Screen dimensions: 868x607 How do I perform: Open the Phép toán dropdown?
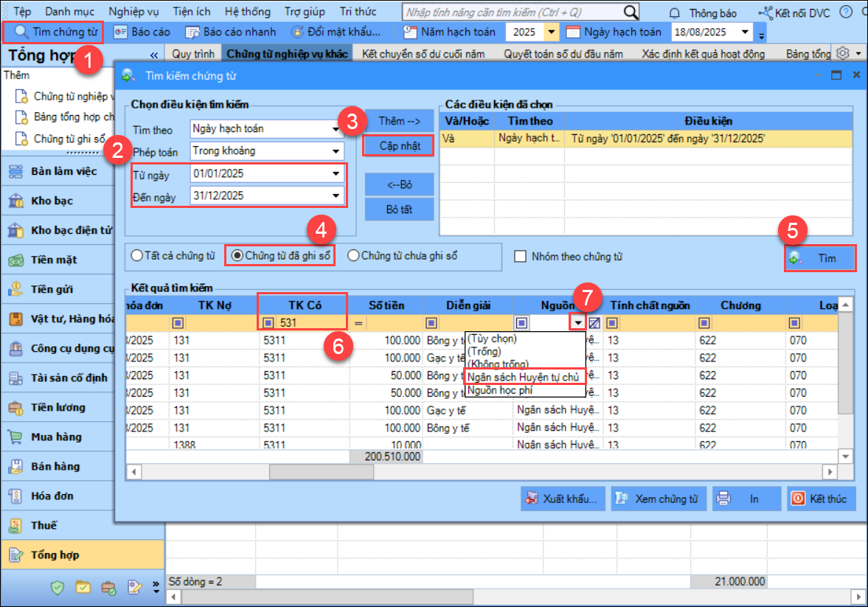[x=336, y=151]
